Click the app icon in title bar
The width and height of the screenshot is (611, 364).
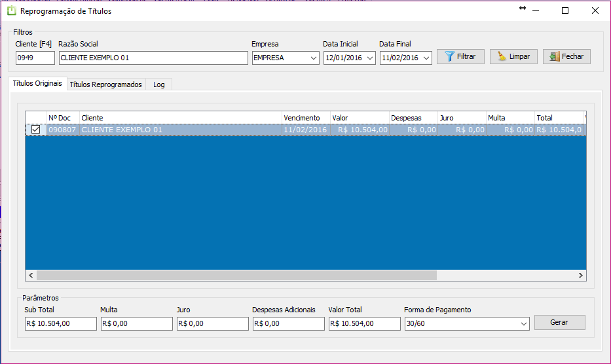pos(11,10)
